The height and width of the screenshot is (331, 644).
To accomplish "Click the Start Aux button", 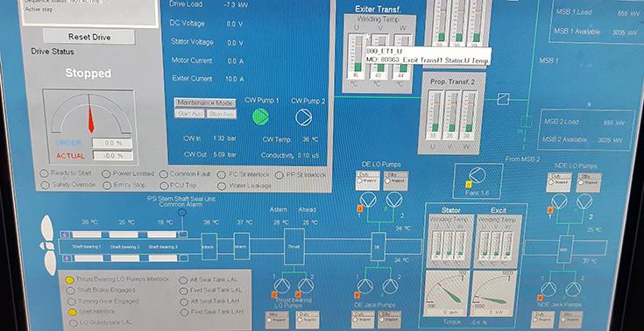I will coord(189,114).
